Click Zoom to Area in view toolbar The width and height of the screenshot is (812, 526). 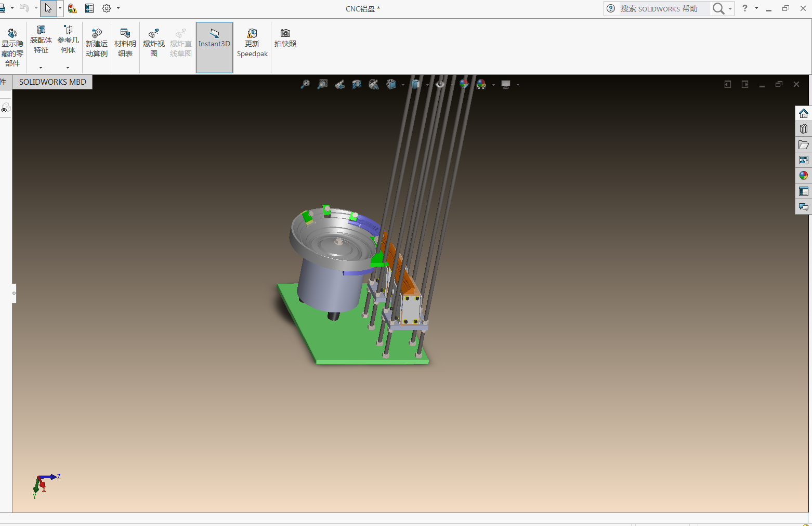[x=322, y=84]
